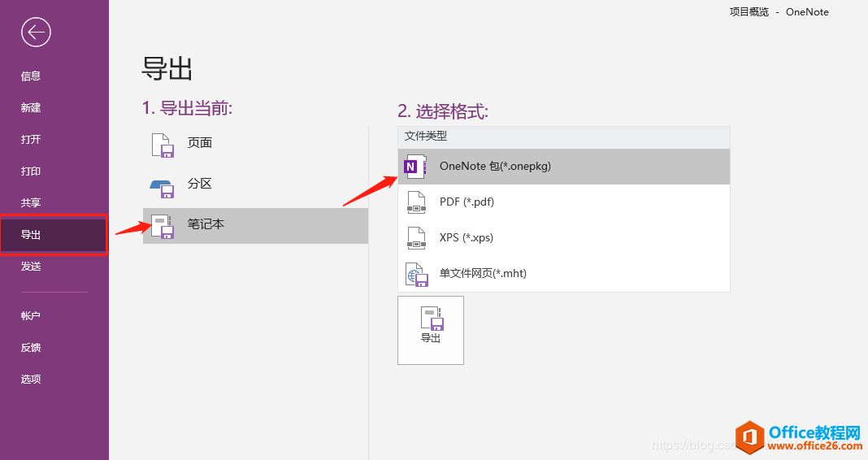The height and width of the screenshot is (460, 868).
Task: Open the 信息 menu item
Action: 31,76
